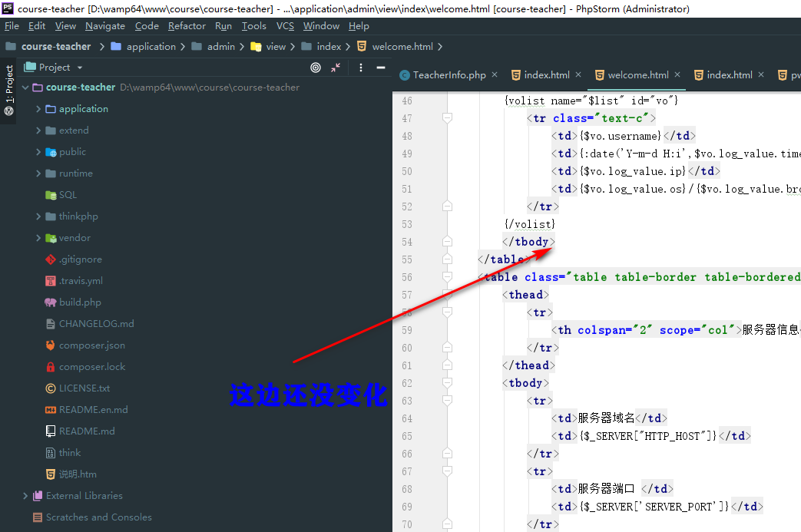
Task: Switch to TeacherInfo.php tab
Action: pos(449,75)
